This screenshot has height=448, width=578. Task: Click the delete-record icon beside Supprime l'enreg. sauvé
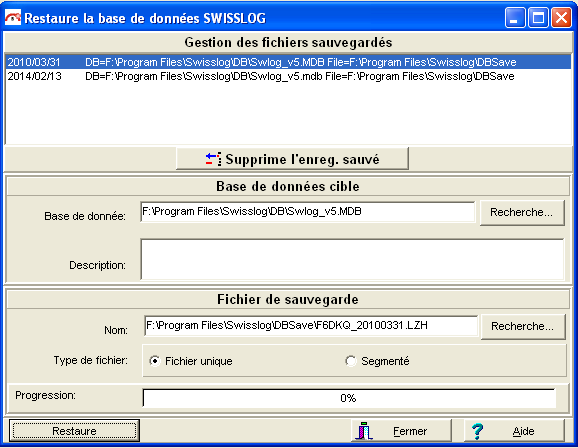213,159
